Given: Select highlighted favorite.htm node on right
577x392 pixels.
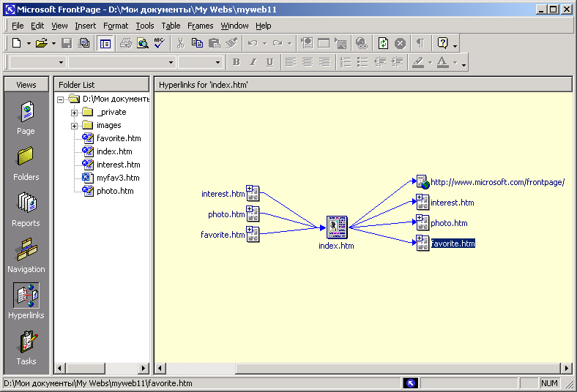Looking at the screenshot, I should (453, 244).
